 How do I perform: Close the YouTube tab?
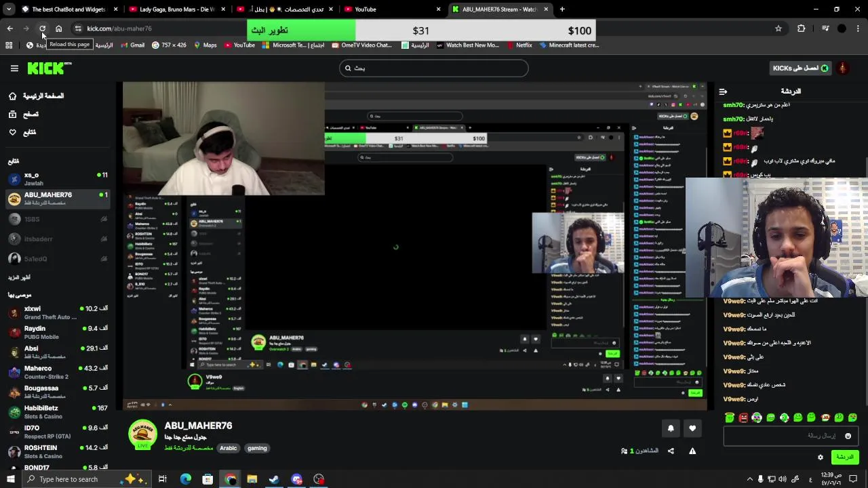point(438,9)
